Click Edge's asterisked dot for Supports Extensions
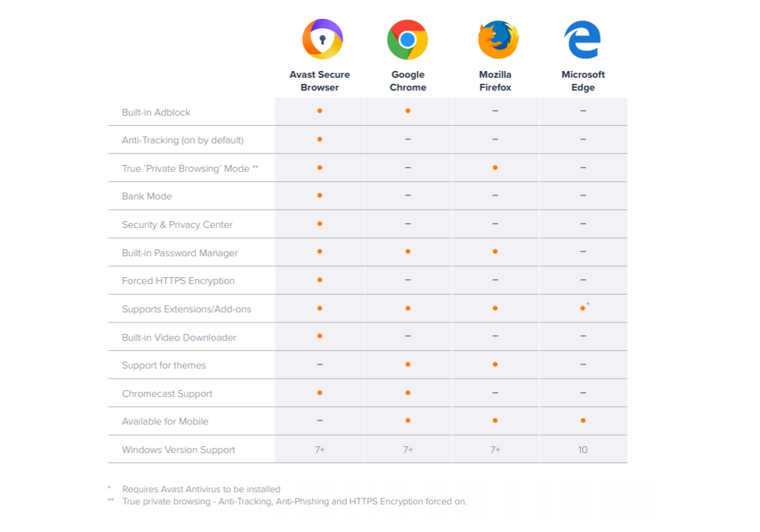 pyautogui.click(x=584, y=308)
